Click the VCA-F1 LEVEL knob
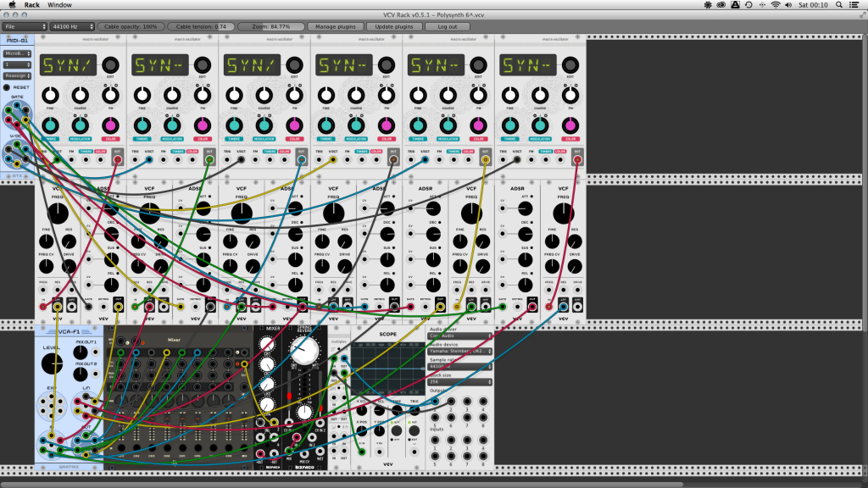The image size is (868, 488). coord(52,363)
